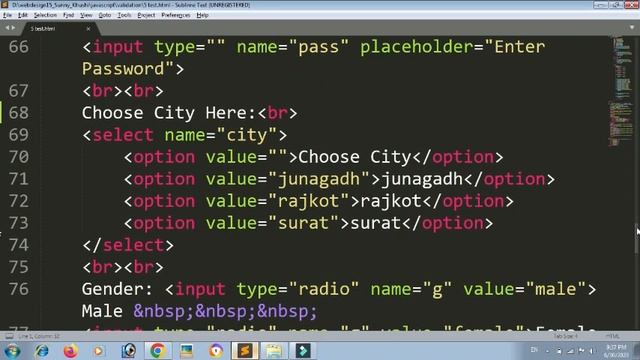The width and height of the screenshot is (640, 360).
Task: Click the "junagadh" value string
Action: point(319,179)
